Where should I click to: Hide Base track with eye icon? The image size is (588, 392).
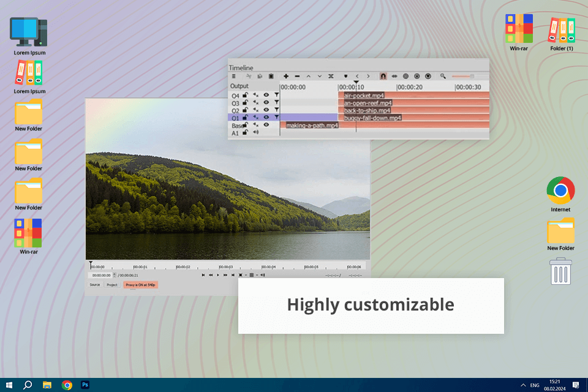266,125
